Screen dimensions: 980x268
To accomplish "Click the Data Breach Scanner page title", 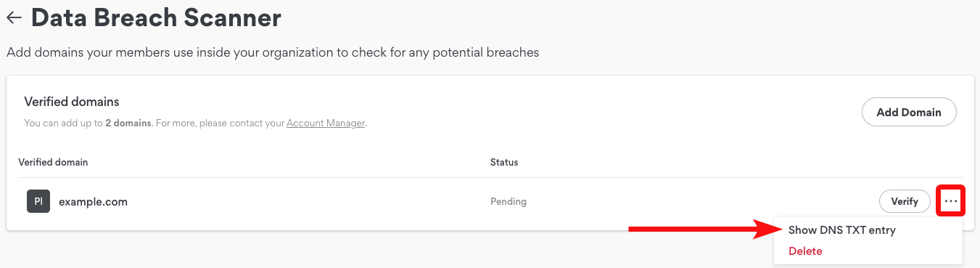I will coord(156,17).
